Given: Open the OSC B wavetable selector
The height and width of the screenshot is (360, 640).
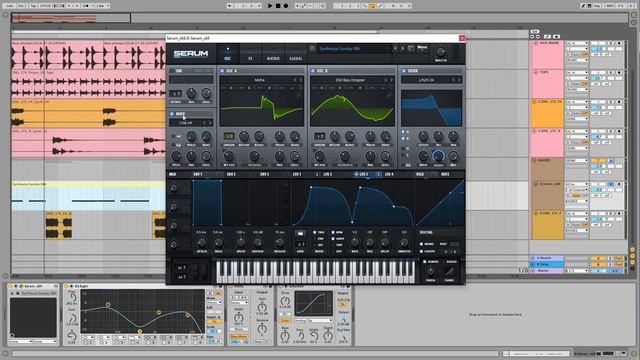Looking at the screenshot, I should [x=350, y=80].
